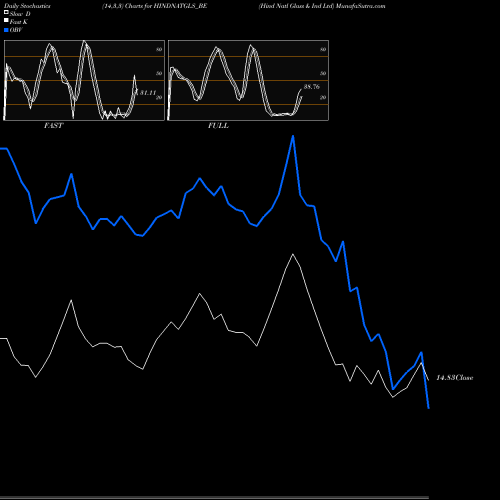Click the OBV peak in the main chart

click(x=293, y=136)
